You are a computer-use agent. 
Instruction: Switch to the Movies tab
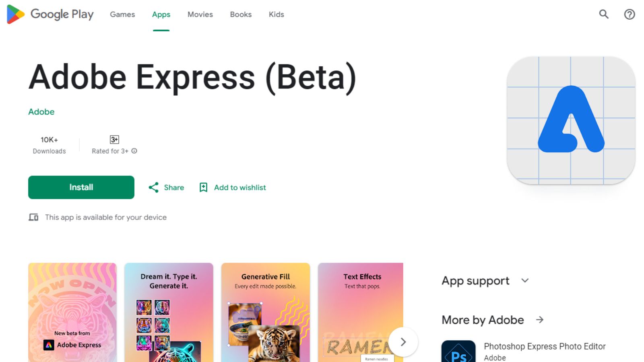click(x=200, y=14)
